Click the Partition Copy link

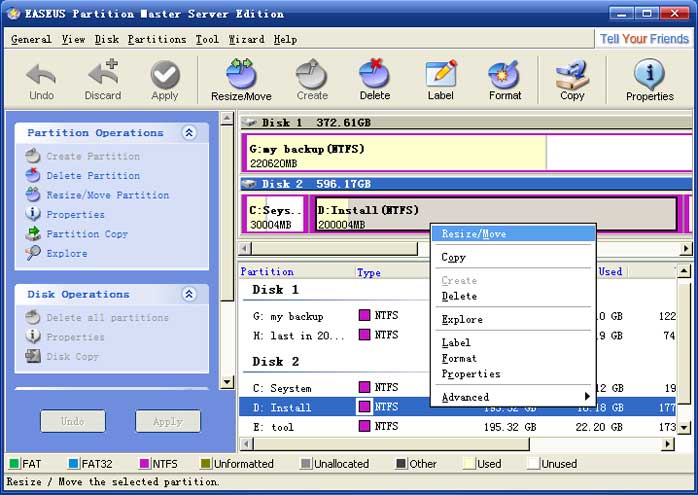[87, 234]
